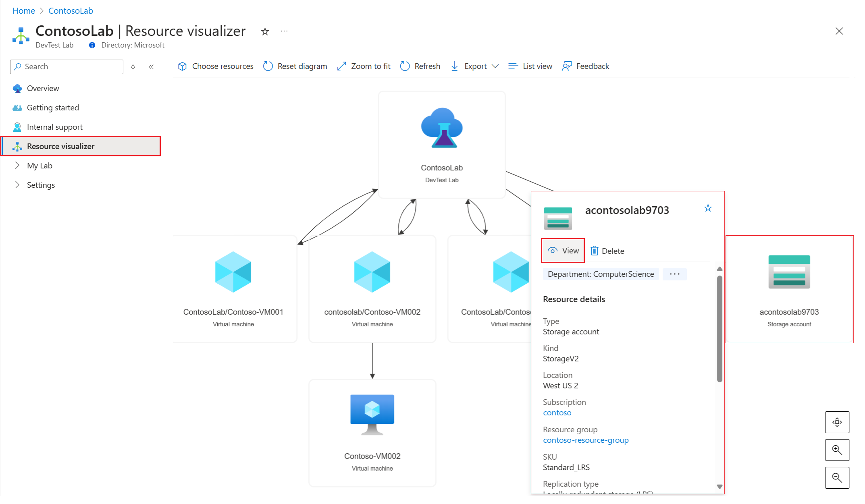Click the storage account icon in panel header
865x504 pixels.
[x=558, y=218]
